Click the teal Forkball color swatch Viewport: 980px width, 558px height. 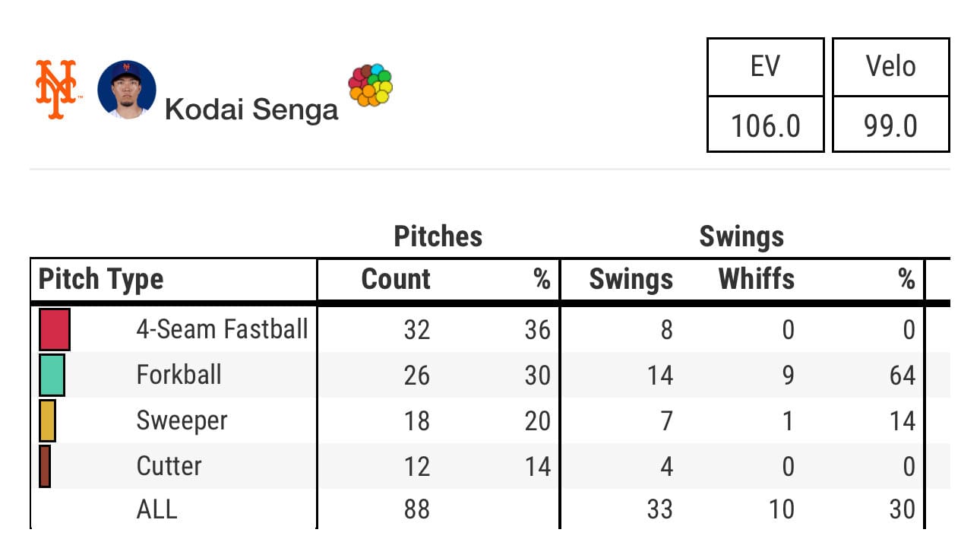(52, 375)
